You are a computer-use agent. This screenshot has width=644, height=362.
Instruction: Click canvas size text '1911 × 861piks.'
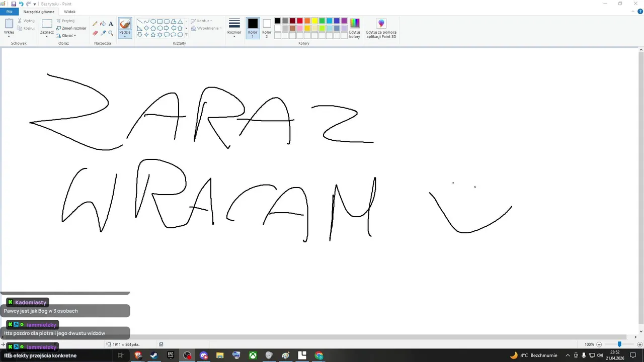pyautogui.click(x=126, y=344)
